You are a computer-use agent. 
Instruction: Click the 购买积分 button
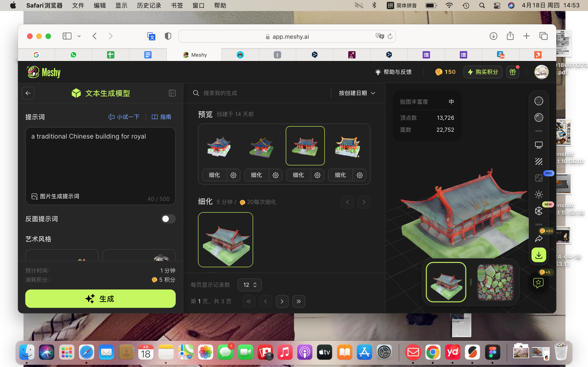click(x=483, y=72)
